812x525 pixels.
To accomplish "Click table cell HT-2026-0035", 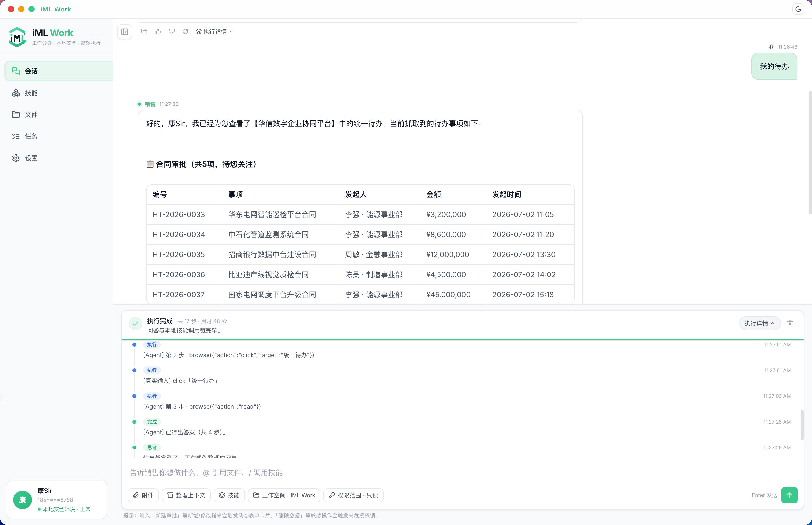I will tap(184, 254).
